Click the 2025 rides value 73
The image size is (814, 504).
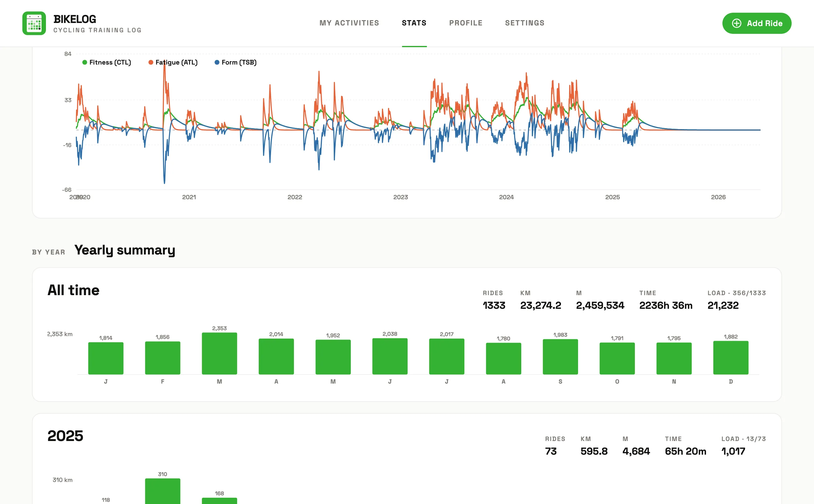(551, 451)
